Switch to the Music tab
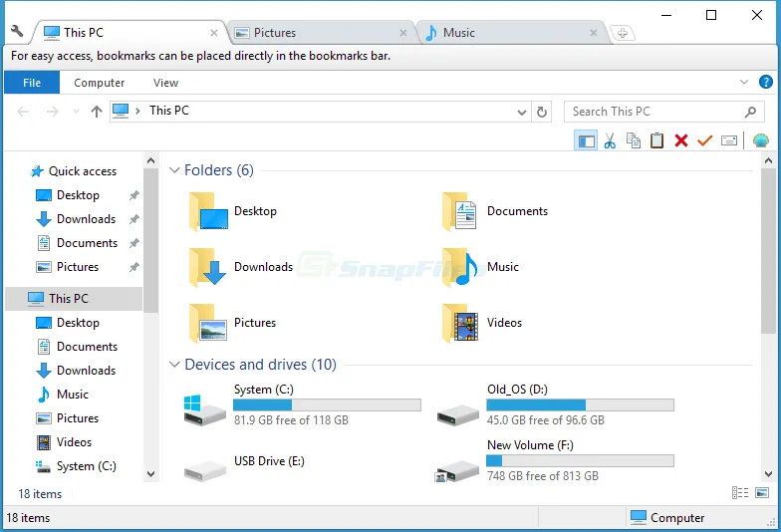Screen dimensions: 781x532 pyautogui.click(x=510, y=32)
